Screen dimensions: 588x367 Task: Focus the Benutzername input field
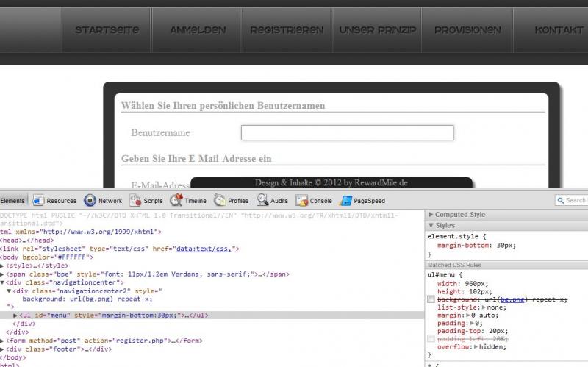[347, 133]
